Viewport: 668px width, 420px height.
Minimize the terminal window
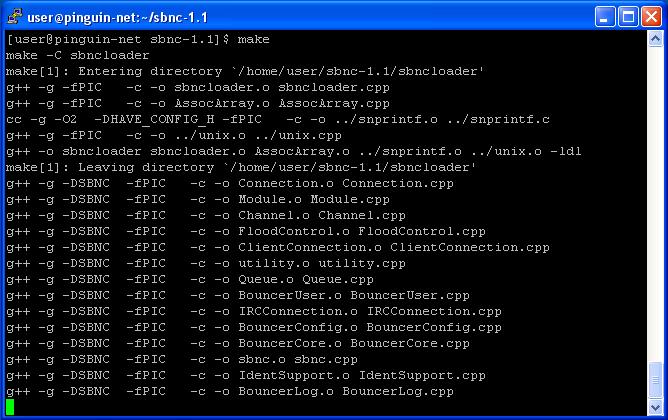pyautogui.click(x=605, y=17)
